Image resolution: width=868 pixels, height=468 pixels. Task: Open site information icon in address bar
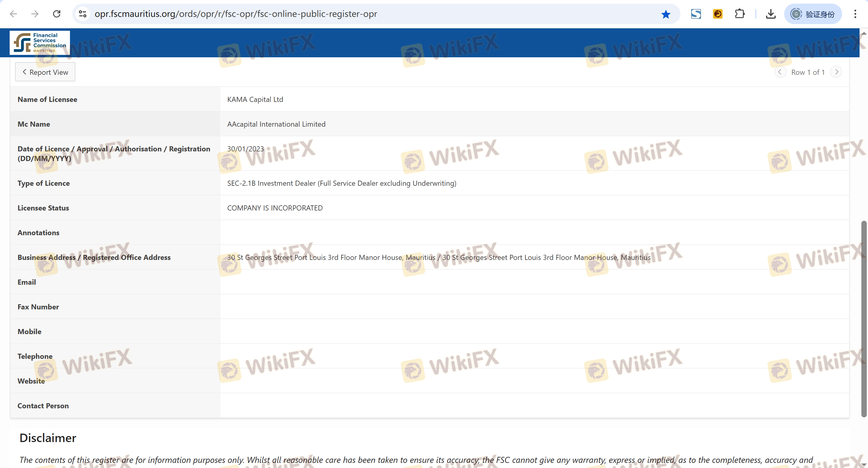[x=83, y=14]
